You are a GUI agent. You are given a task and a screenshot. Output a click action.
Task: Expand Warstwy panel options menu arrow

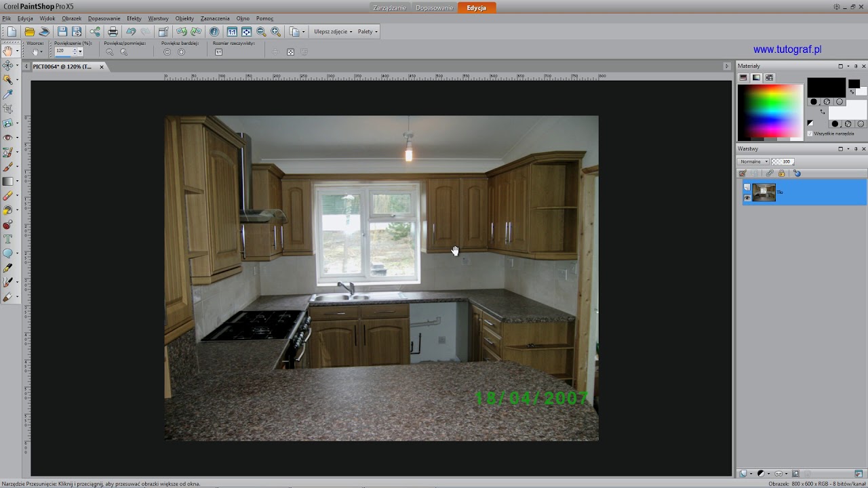[848, 149]
